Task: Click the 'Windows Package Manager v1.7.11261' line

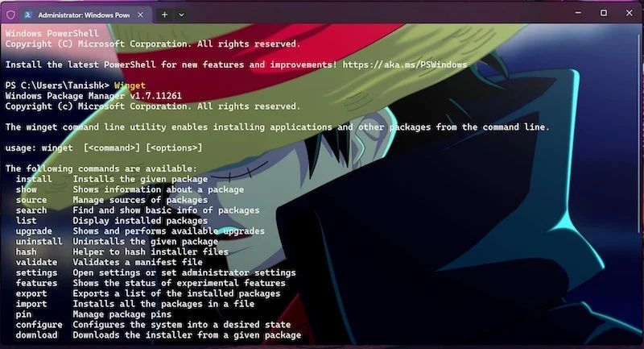Action: coord(93,96)
